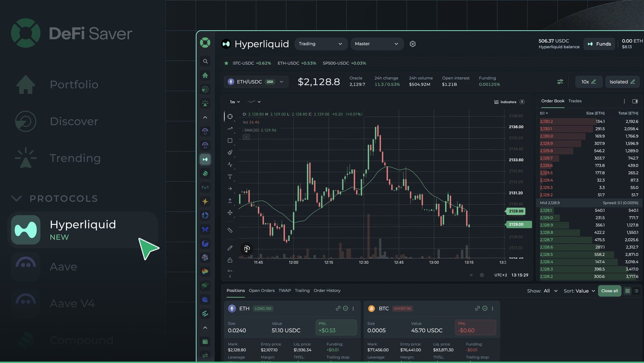Open the ETH/USDC pair selector
The height and width of the screenshot is (363, 644).
click(256, 82)
